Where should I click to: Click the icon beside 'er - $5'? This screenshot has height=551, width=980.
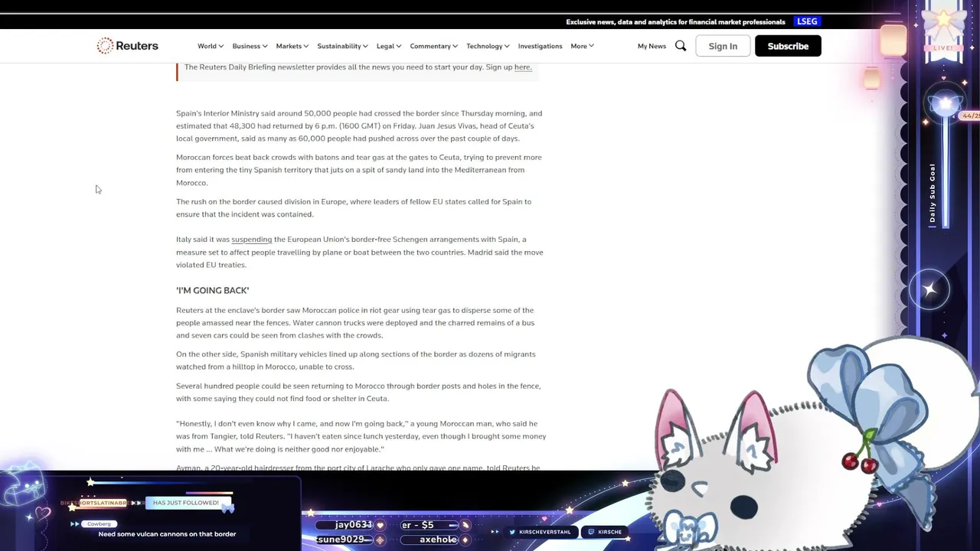465,526
